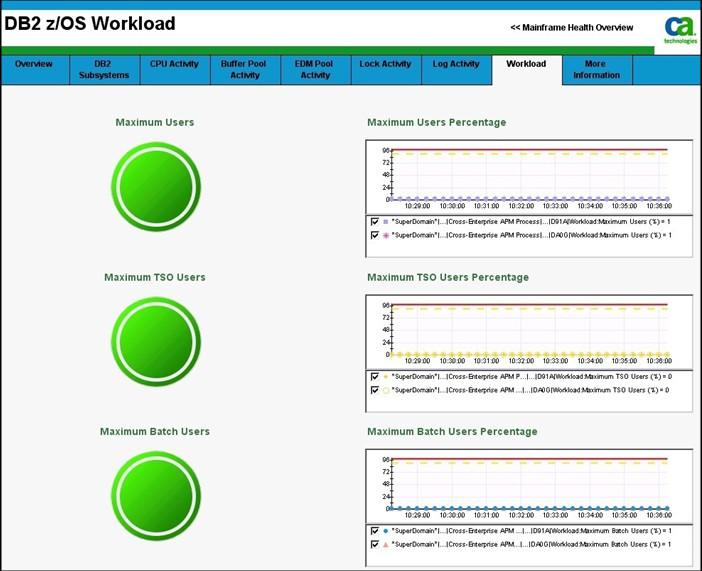Switch to DB2 Subsystems tab
Screen dimensions: 702x571
105,69
